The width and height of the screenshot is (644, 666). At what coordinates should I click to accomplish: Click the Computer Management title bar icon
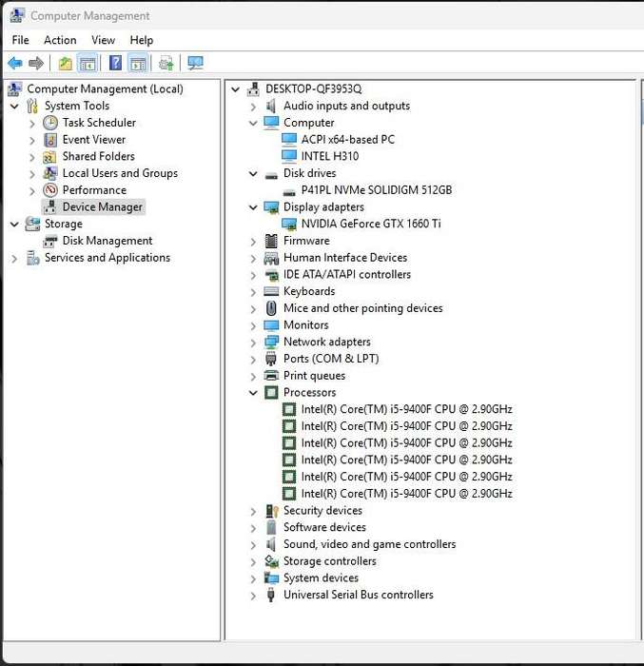coord(16,16)
